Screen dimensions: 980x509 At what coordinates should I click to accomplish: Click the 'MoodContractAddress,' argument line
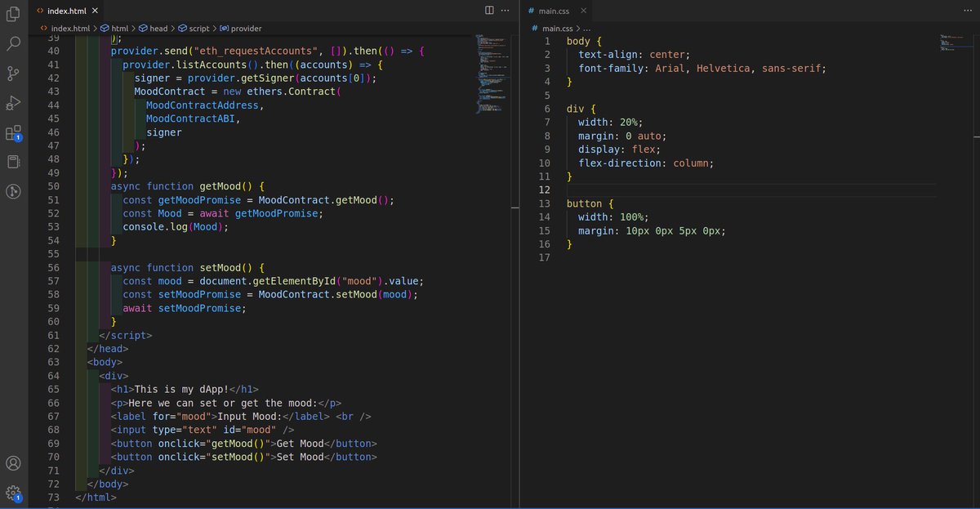click(x=206, y=105)
